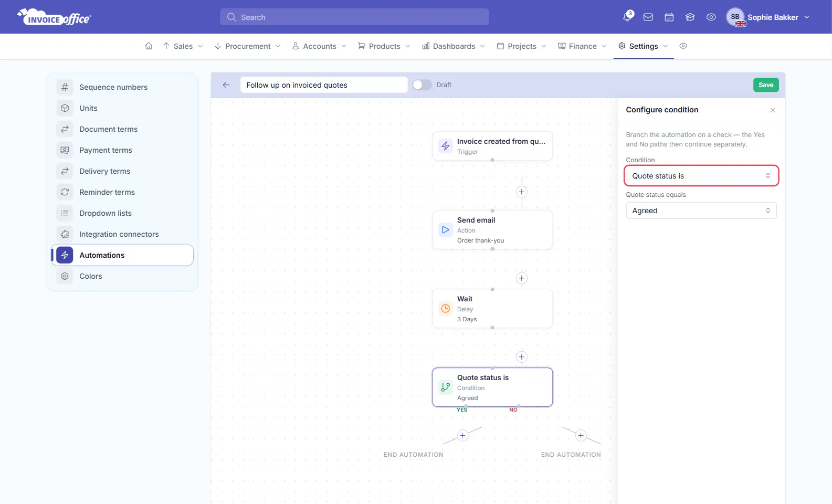This screenshot has width=832, height=504.
Task: Open the Projects menu
Action: 521,46
